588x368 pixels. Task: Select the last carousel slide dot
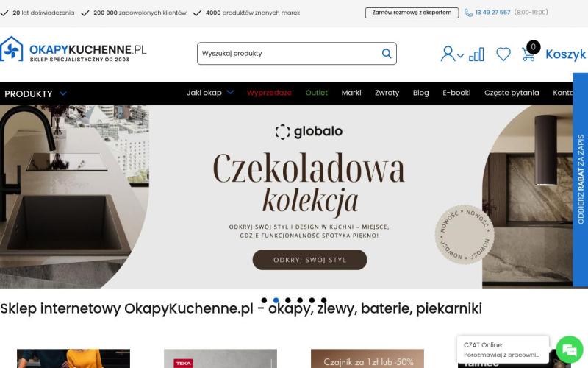point(324,300)
